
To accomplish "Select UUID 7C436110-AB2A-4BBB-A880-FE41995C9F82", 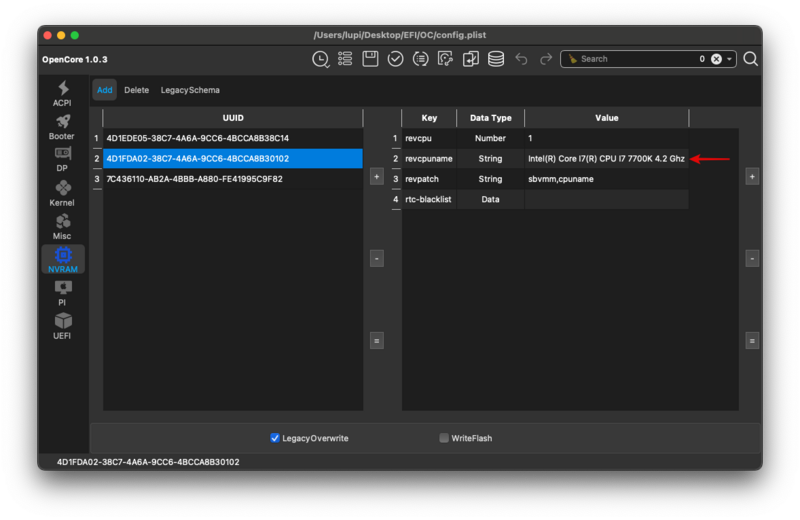I will tap(233, 179).
